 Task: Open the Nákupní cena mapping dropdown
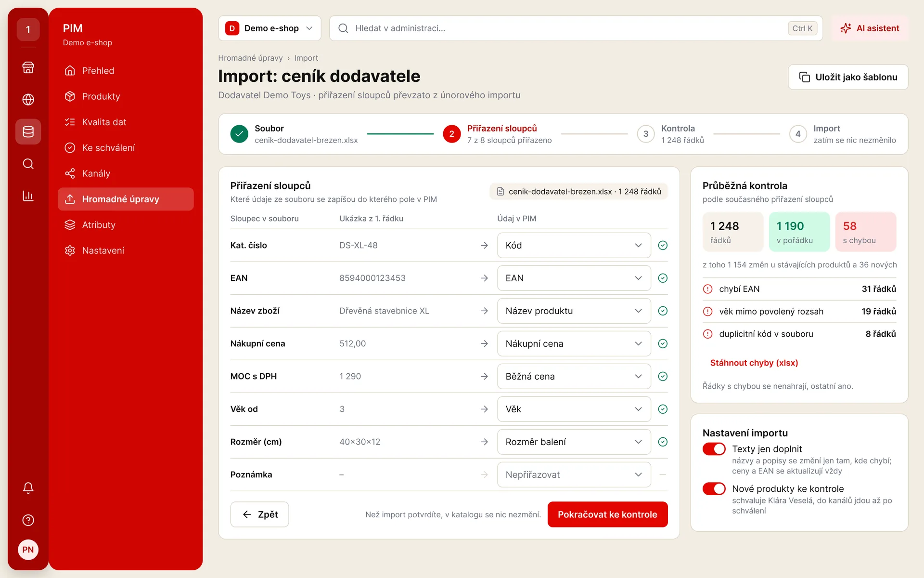tap(574, 343)
